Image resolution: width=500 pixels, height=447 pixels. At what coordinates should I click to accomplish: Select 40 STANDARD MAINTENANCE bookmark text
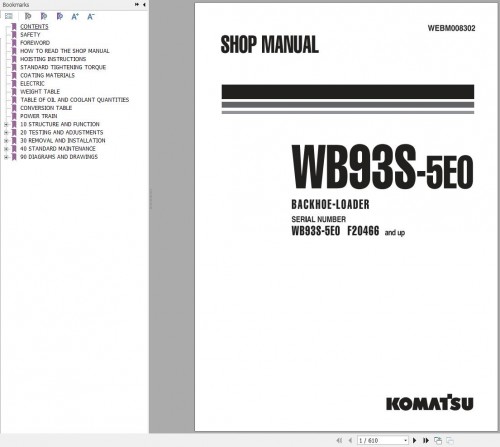[x=58, y=149]
